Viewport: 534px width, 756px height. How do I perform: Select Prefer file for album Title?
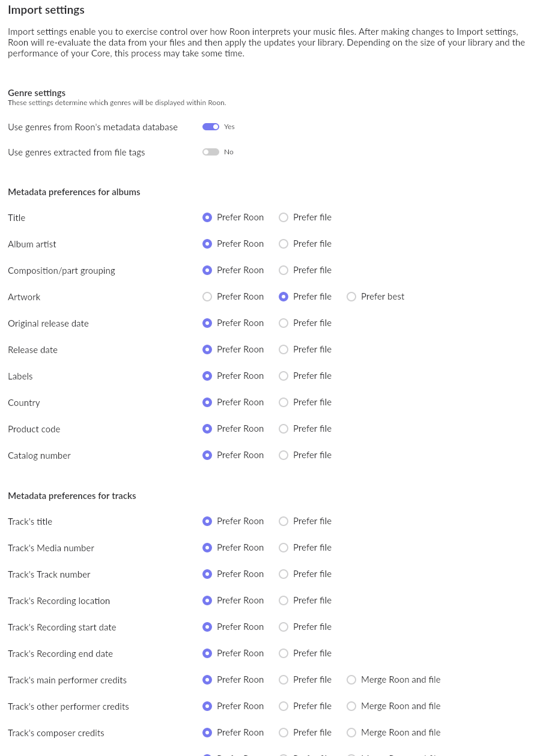point(284,217)
